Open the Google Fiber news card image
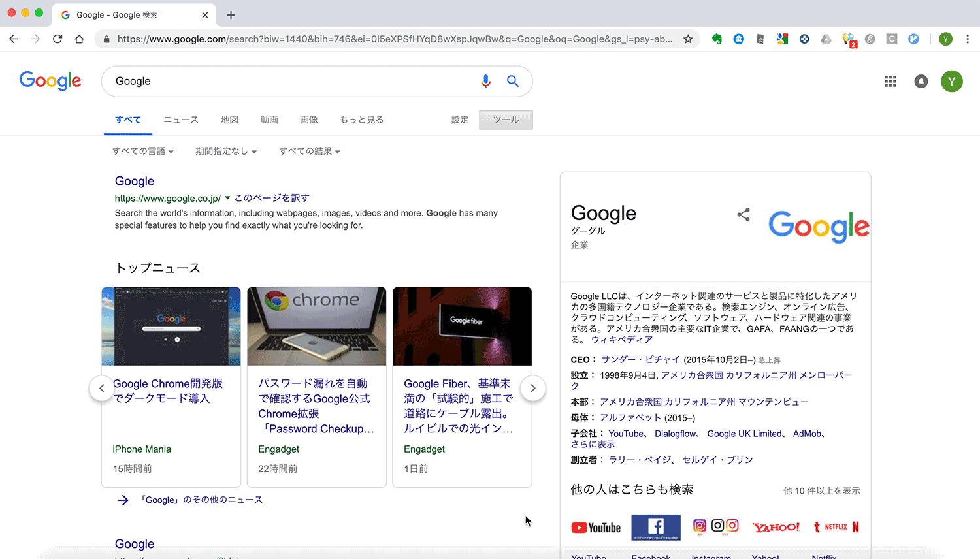 coord(463,327)
